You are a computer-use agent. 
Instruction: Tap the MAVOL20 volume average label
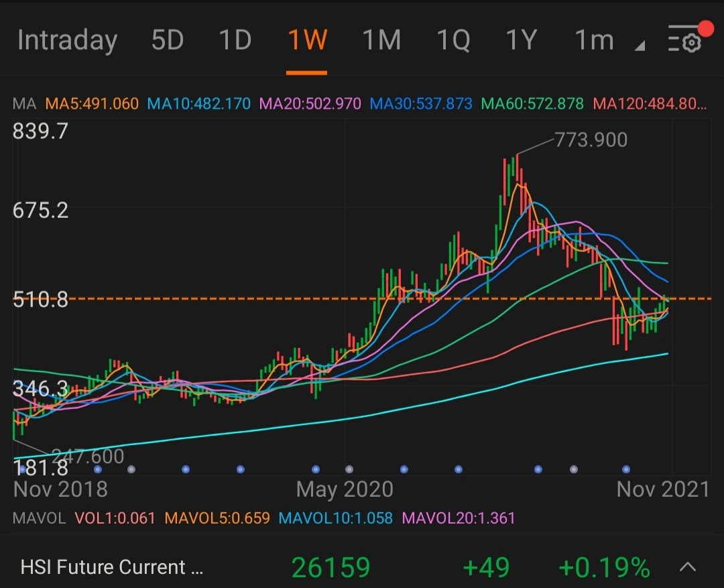(x=458, y=518)
